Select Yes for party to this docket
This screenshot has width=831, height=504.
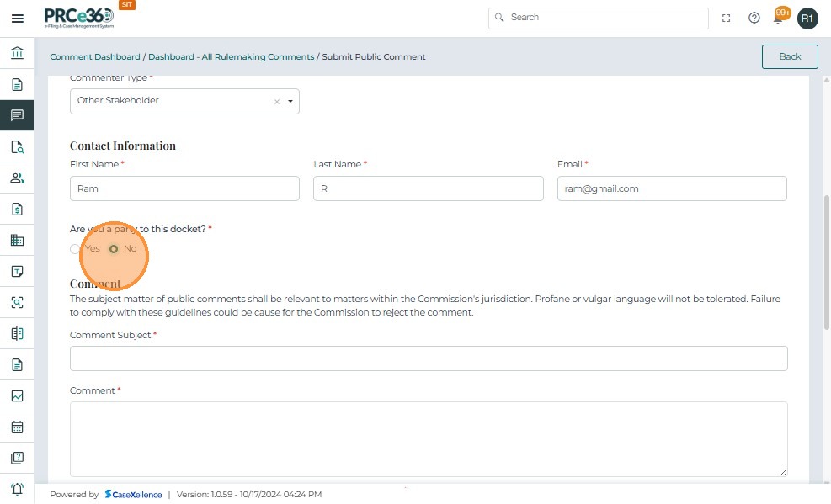pos(76,249)
